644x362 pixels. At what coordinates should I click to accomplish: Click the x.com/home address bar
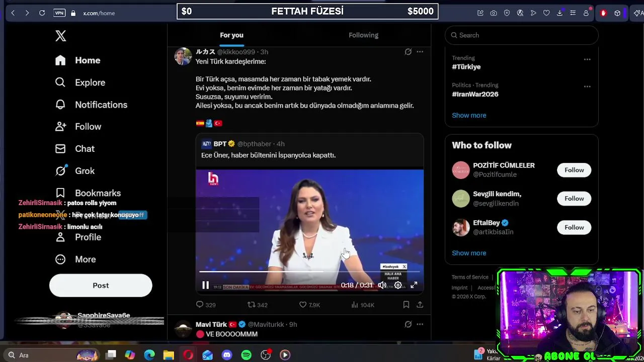tap(99, 13)
